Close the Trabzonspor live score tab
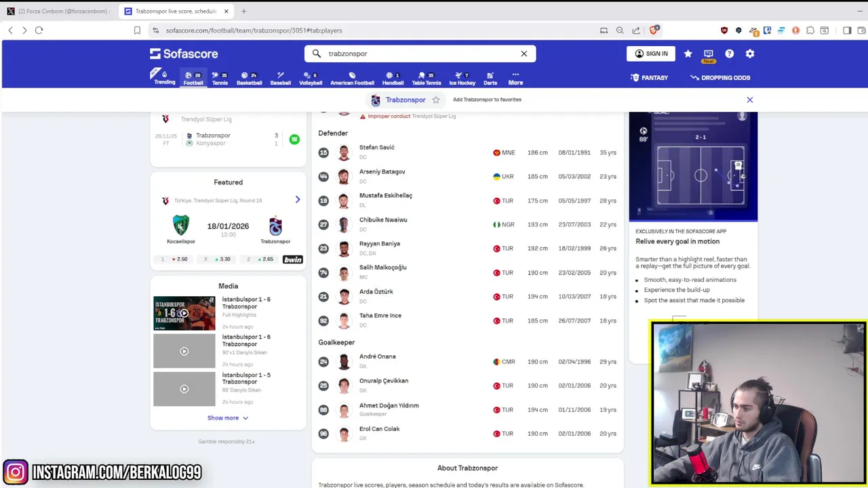Screen dimensions: 868x488 coord(226,11)
